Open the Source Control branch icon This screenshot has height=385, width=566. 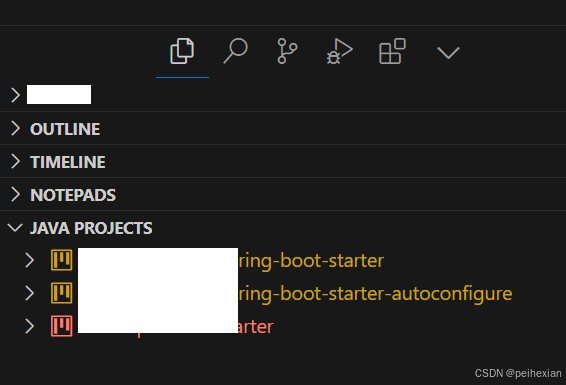coord(287,51)
